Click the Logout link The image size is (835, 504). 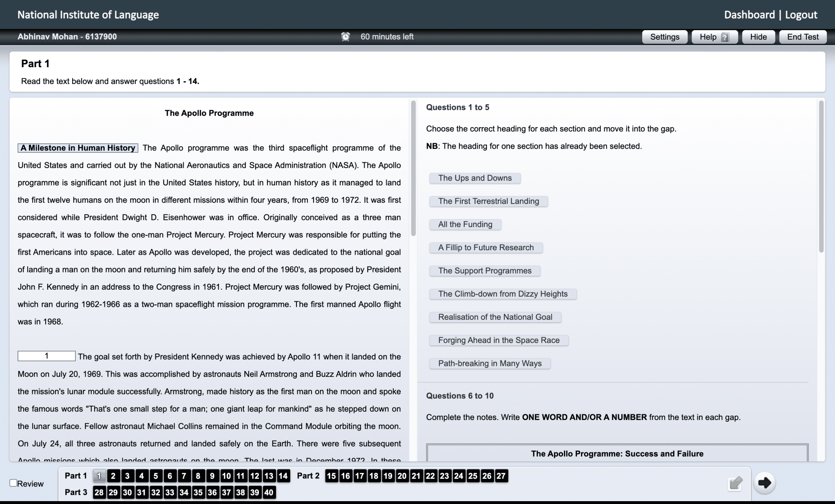801,15
